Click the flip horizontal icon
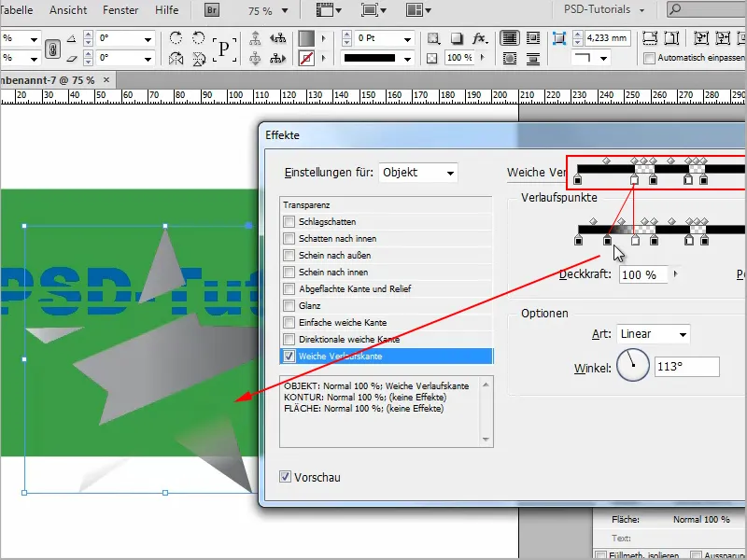747x560 pixels. [176, 59]
